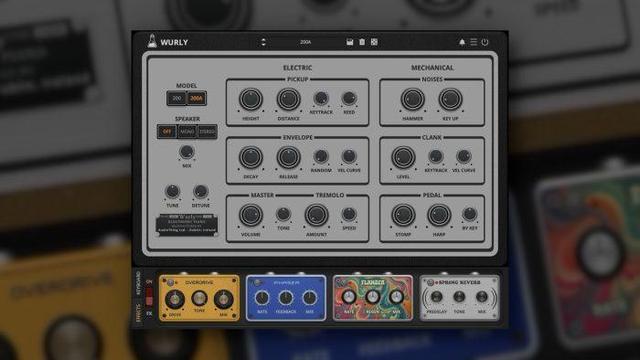The height and width of the screenshot is (360, 640).
Task: Click the Spring Reverb Tone knob
Action: pyautogui.click(x=459, y=297)
